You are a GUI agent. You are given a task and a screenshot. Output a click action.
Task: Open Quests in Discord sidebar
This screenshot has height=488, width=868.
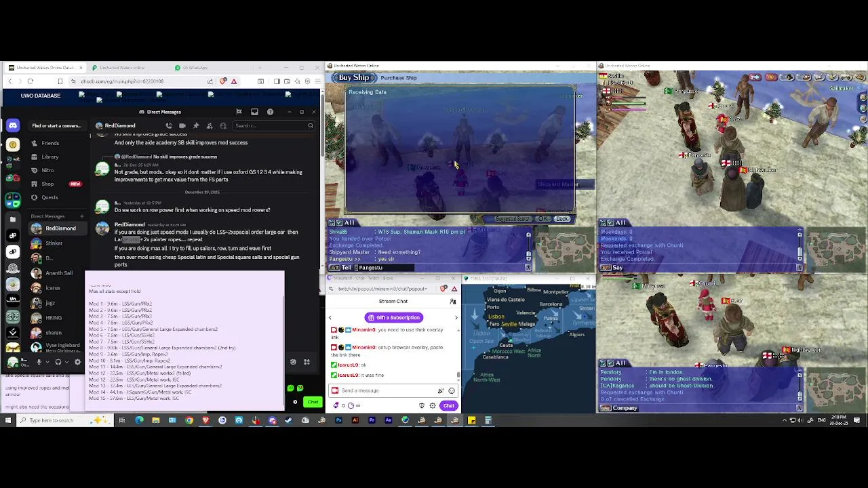50,197
